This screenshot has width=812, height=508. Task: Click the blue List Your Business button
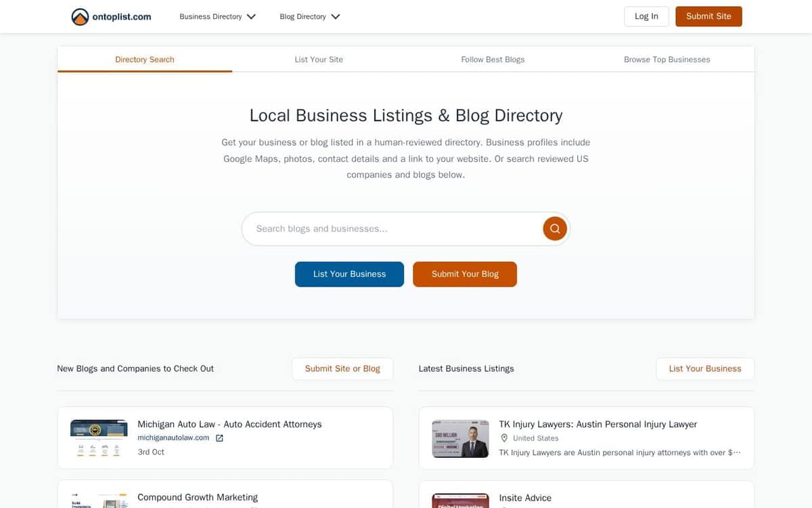tap(349, 274)
